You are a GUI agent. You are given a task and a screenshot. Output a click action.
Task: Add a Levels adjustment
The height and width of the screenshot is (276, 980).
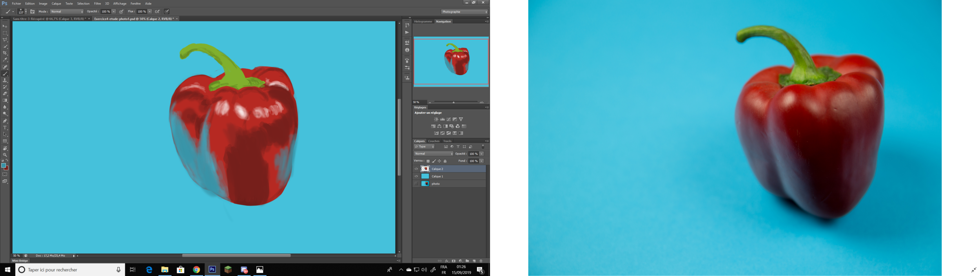442,119
